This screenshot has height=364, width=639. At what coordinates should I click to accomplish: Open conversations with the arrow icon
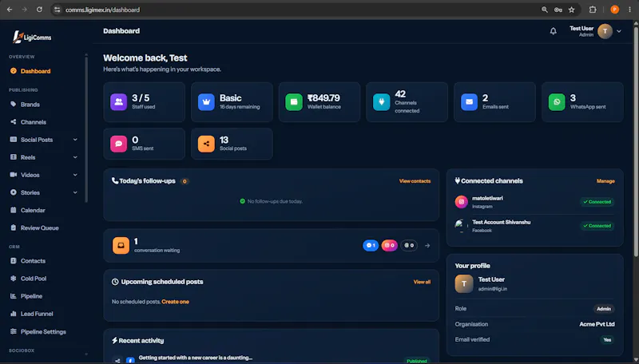pos(427,246)
